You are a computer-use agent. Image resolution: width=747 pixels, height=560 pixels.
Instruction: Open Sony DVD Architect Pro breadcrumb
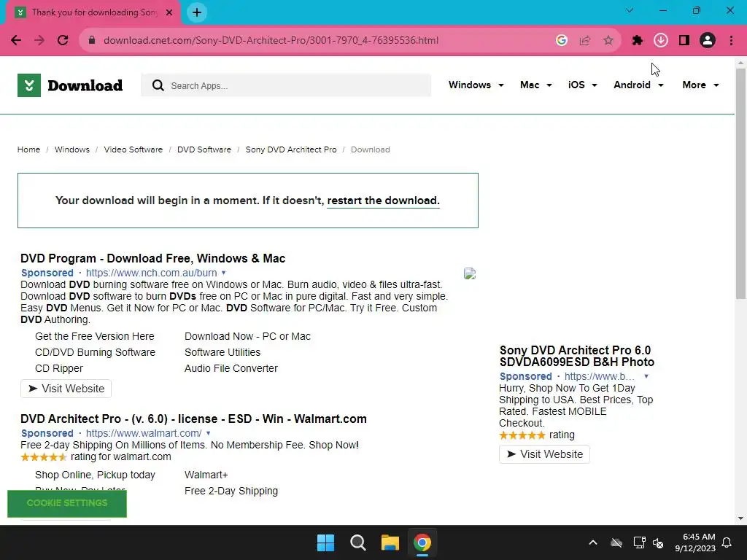click(x=291, y=149)
